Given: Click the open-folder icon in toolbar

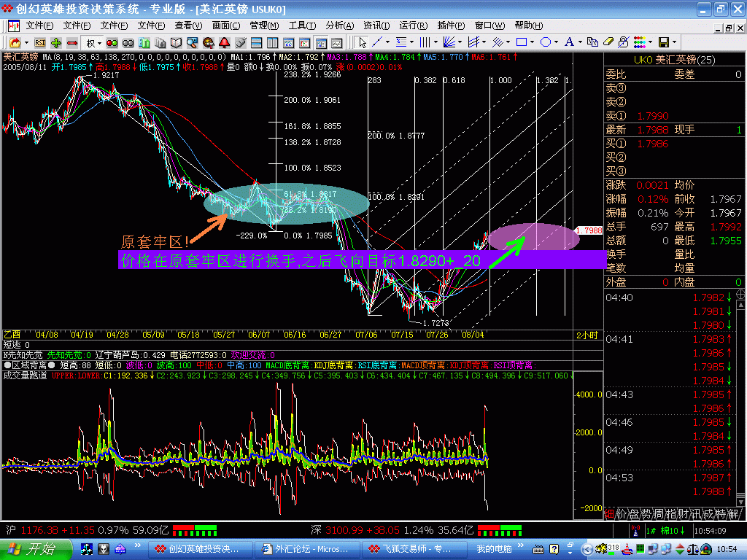Looking at the screenshot, I should coord(15,43).
